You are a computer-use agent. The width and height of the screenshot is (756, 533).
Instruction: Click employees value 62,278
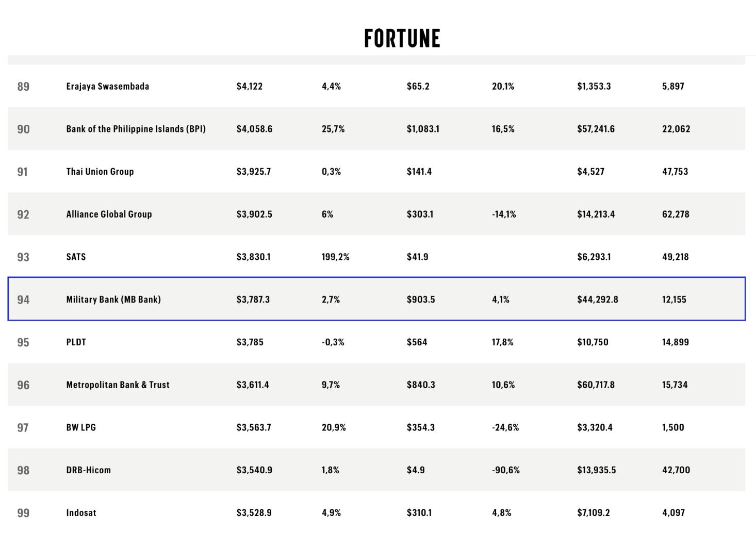click(676, 214)
